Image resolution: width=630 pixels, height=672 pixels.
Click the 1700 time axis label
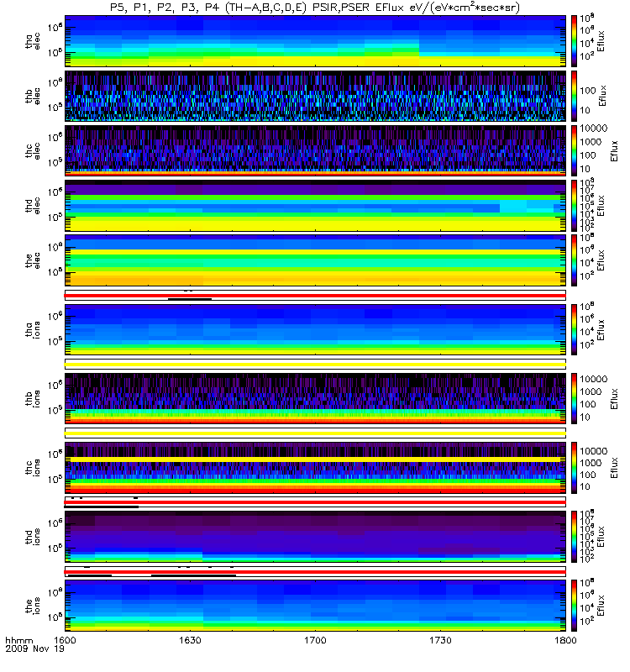click(x=315, y=640)
